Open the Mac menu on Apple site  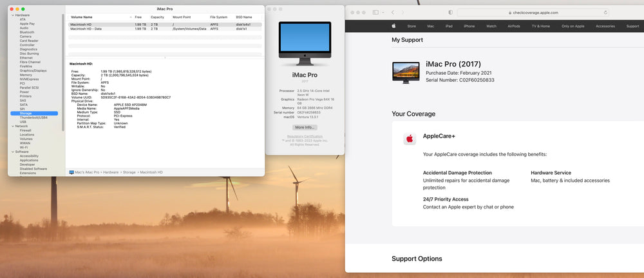click(430, 26)
